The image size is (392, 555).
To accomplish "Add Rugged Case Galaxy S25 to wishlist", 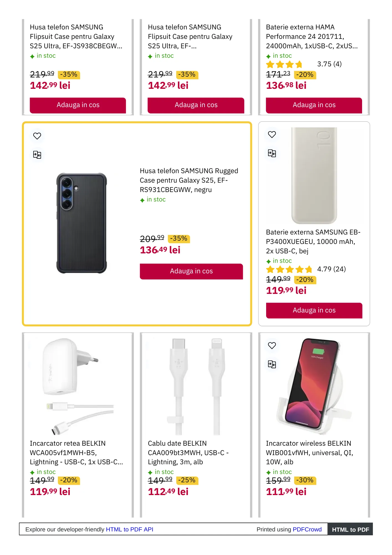I will (x=37, y=136).
